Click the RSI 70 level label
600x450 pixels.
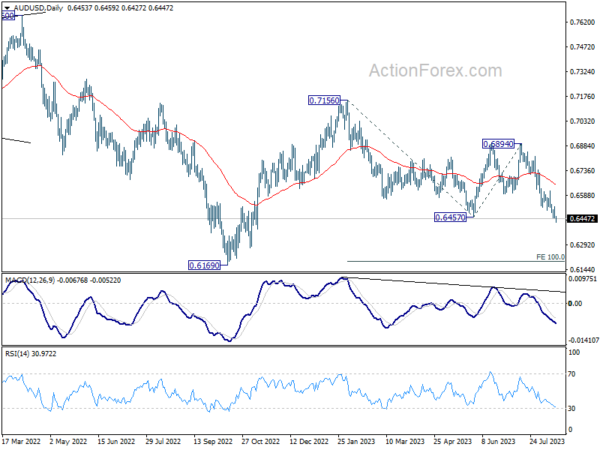[x=571, y=374]
